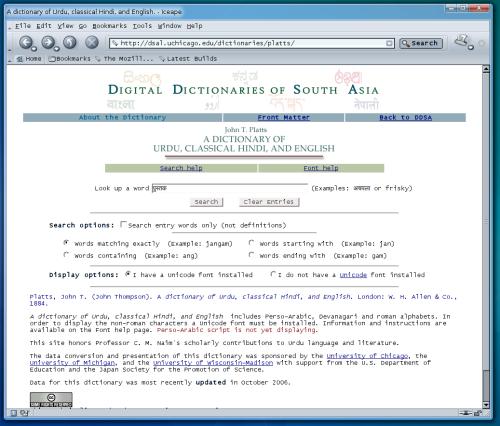Click the Clear Entries button

269,202
